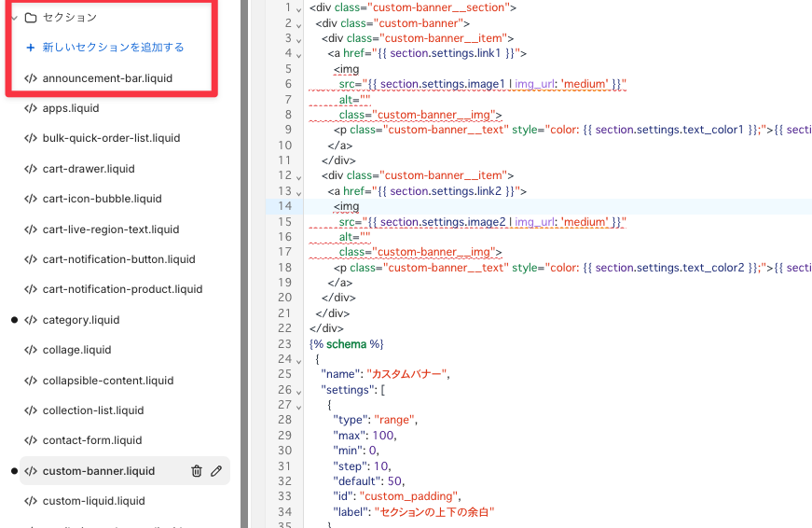
Task: Click code icon of collapsible-content.liquid
Action: 31,381
